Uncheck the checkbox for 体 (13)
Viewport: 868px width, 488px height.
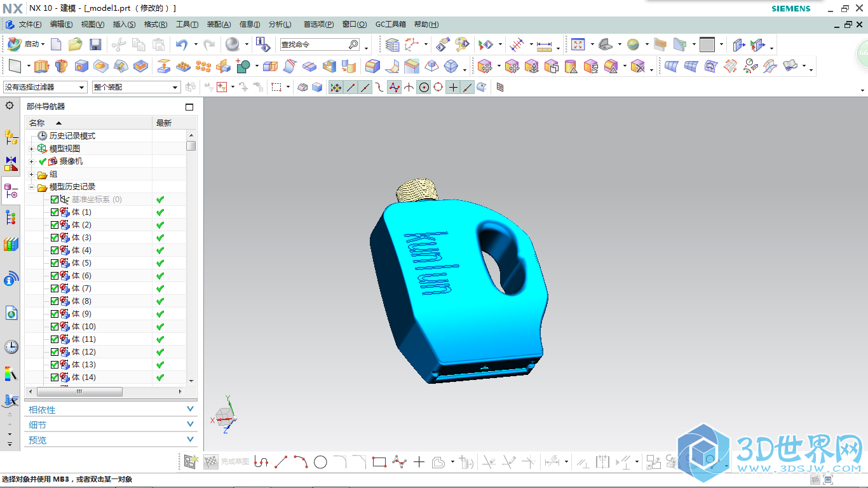pos(54,365)
